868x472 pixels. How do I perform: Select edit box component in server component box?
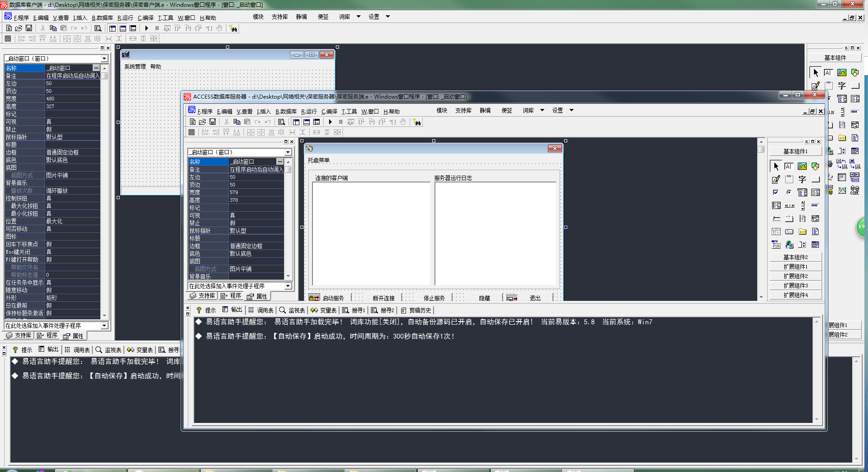(789, 166)
